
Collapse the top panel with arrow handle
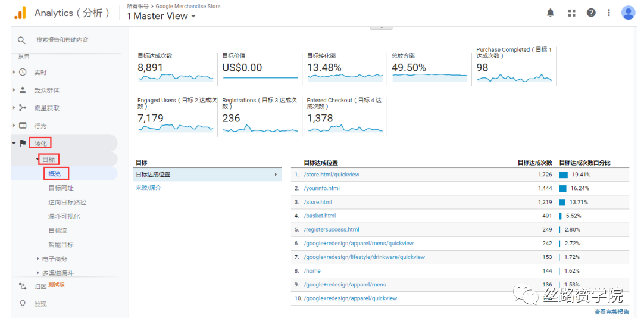[x=382, y=27]
